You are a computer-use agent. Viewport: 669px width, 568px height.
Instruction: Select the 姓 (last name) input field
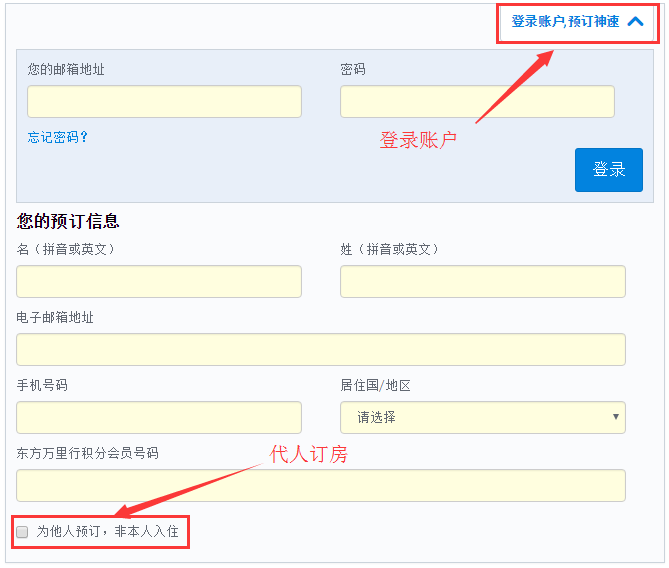pyautogui.click(x=482, y=282)
